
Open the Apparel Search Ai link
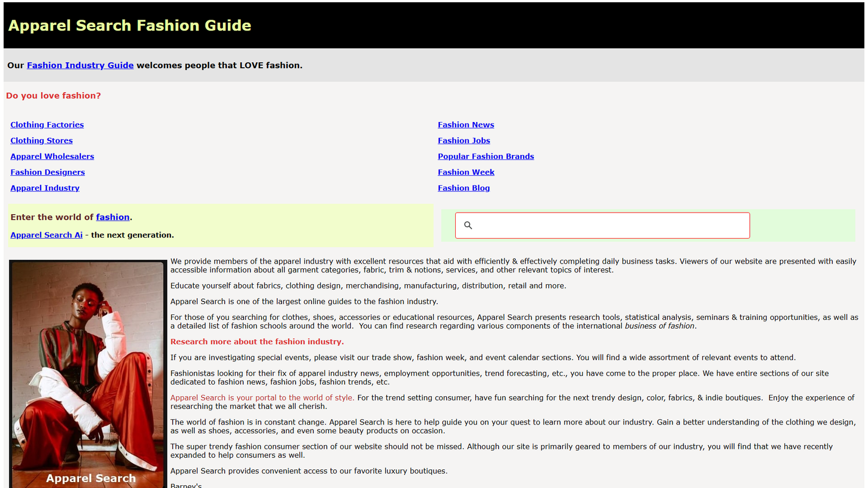coord(47,235)
